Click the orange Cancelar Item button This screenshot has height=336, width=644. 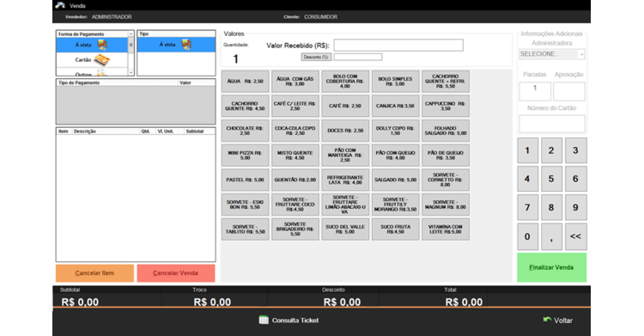click(x=94, y=273)
